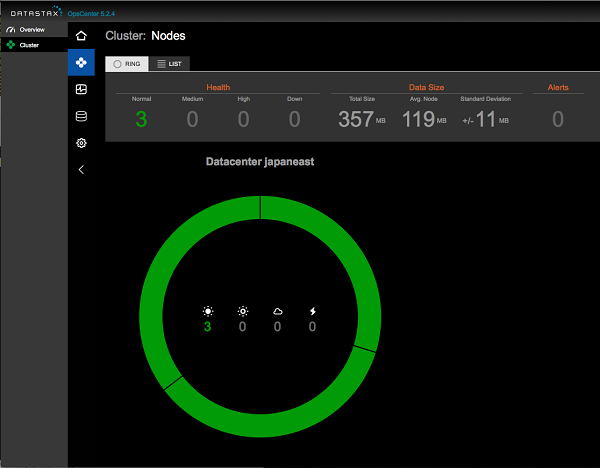600x468 pixels.
Task: Switch to the Ring view tab
Action: pyautogui.click(x=127, y=63)
